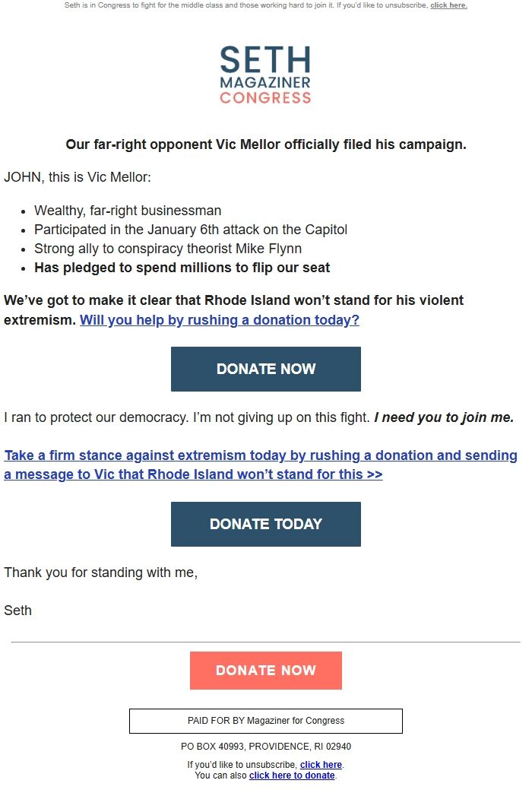532x793 pixels.
Task: Open the footer unsubscribe 'click here' link
Action: click(321, 765)
